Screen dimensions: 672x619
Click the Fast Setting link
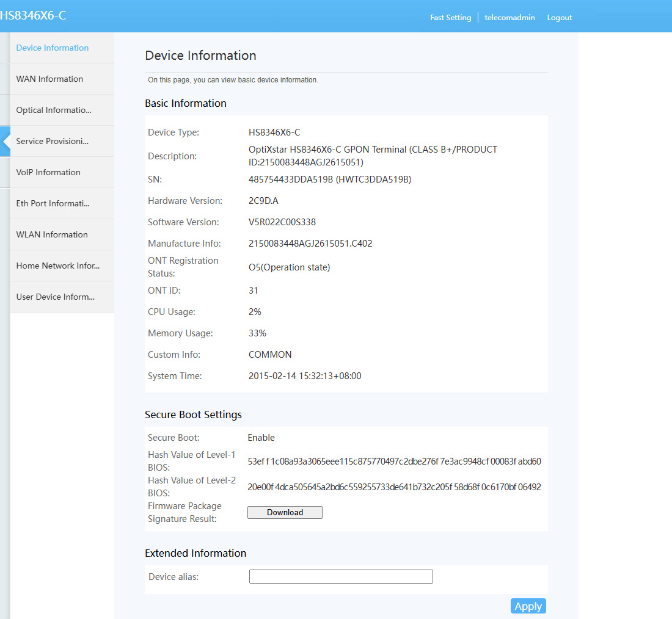click(450, 18)
